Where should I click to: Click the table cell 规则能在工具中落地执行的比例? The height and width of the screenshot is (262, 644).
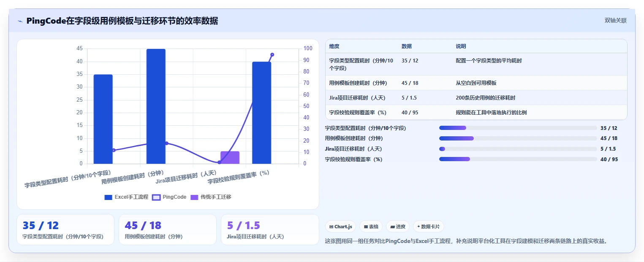(491, 113)
